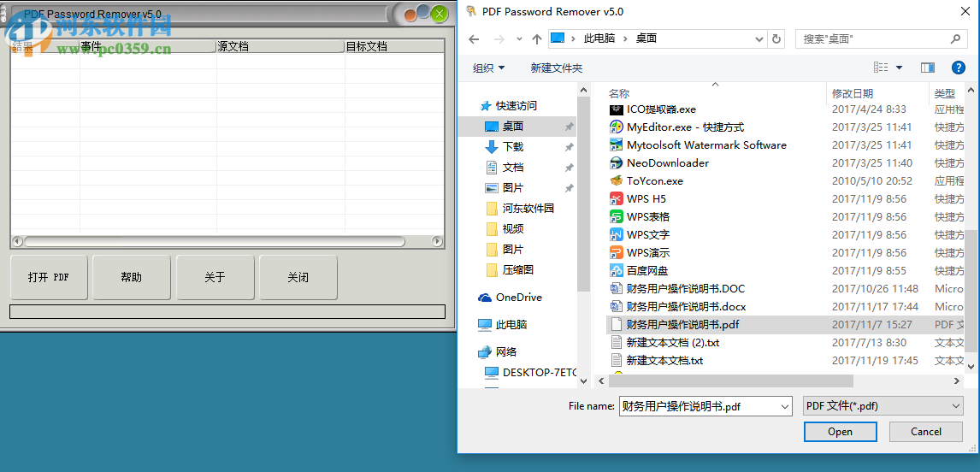Select 快速访问 in navigation pane
This screenshot has height=472, width=980.
(x=517, y=106)
